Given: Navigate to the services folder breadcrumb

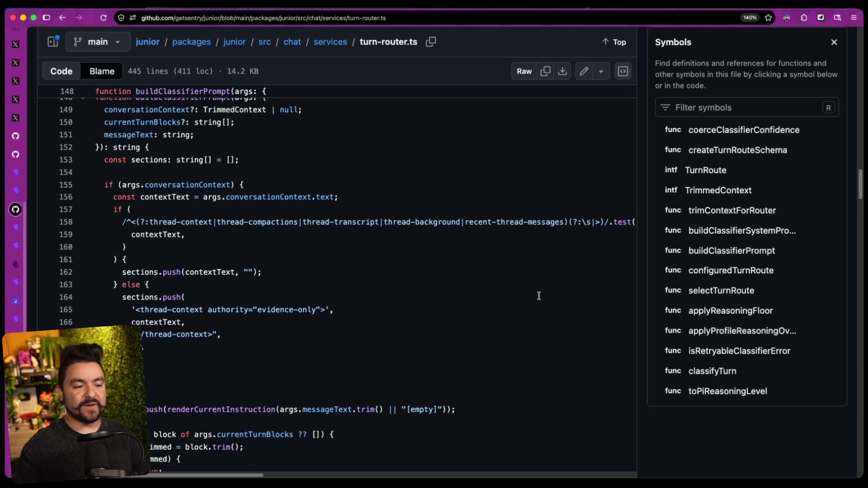Looking at the screenshot, I should (330, 42).
